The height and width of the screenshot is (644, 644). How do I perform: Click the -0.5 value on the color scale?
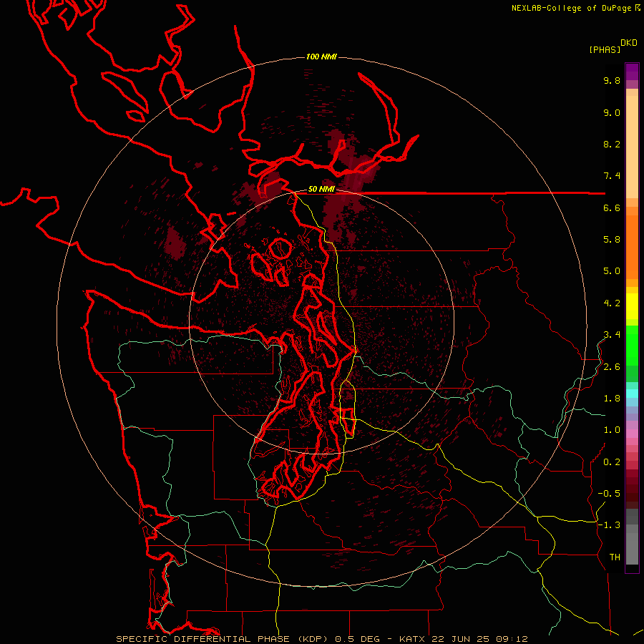(x=609, y=494)
